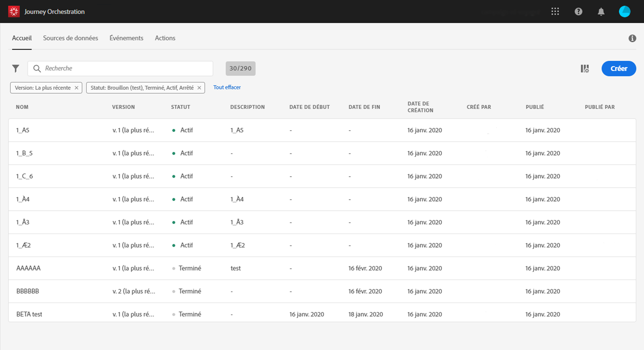Click the info icon near the tabs
This screenshot has height=350, width=644.
[632, 38]
